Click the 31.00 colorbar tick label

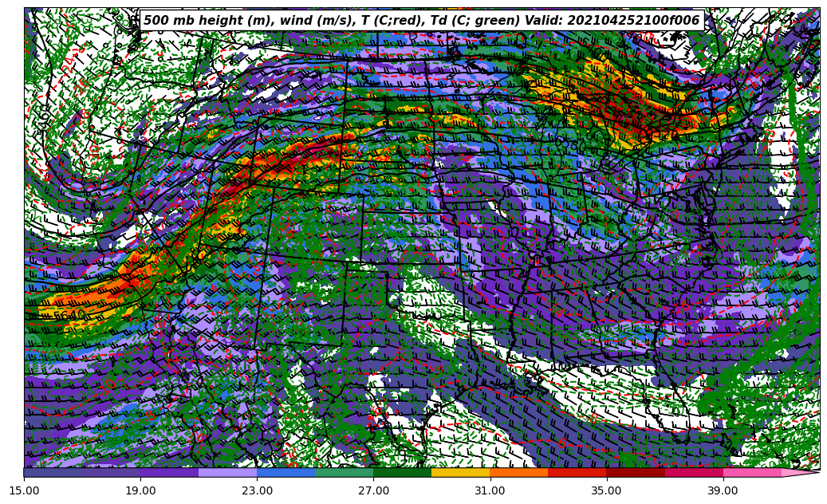[490, 490]
